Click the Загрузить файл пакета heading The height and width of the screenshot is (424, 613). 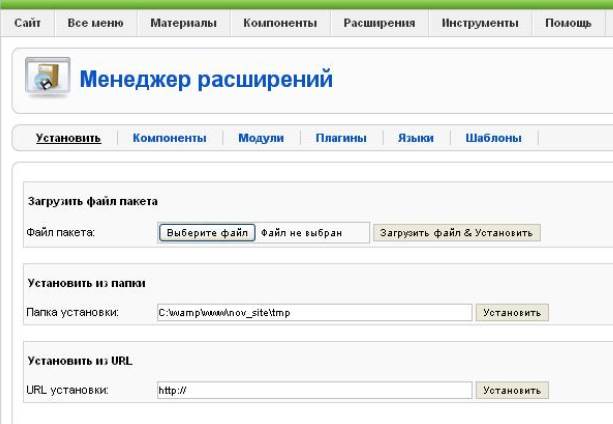pyautogui.click(x=93, y=201)
